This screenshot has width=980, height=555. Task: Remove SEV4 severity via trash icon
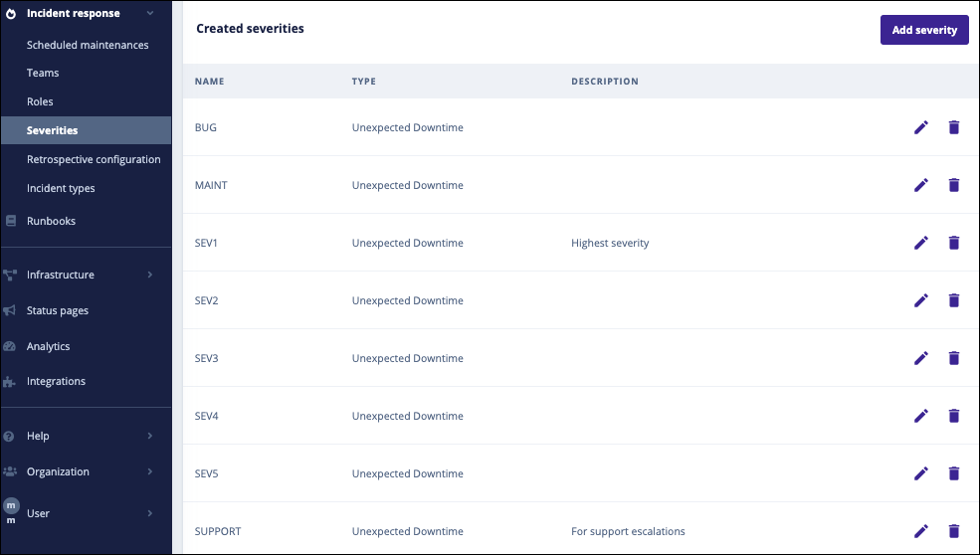[954, 416]
